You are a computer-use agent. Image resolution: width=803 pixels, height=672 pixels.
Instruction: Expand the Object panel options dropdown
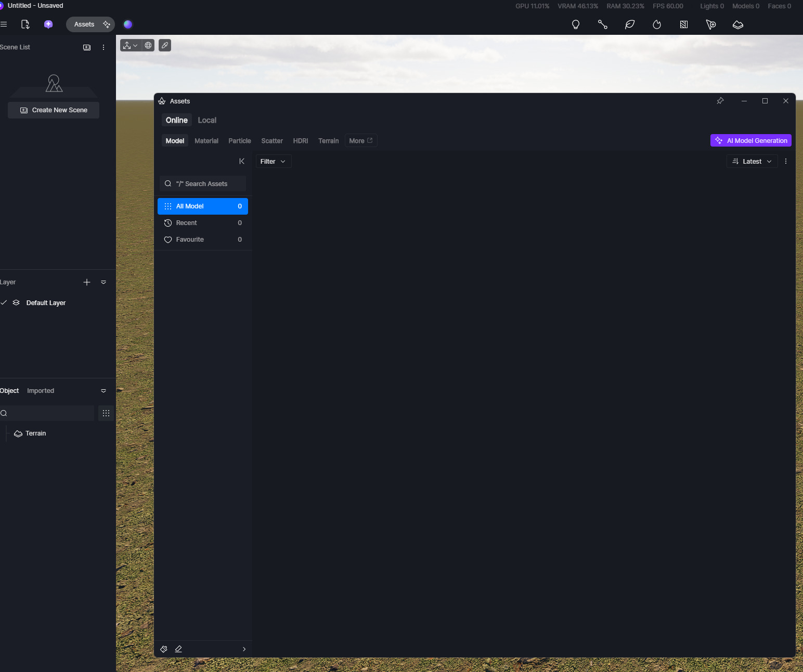coord(103,391)
